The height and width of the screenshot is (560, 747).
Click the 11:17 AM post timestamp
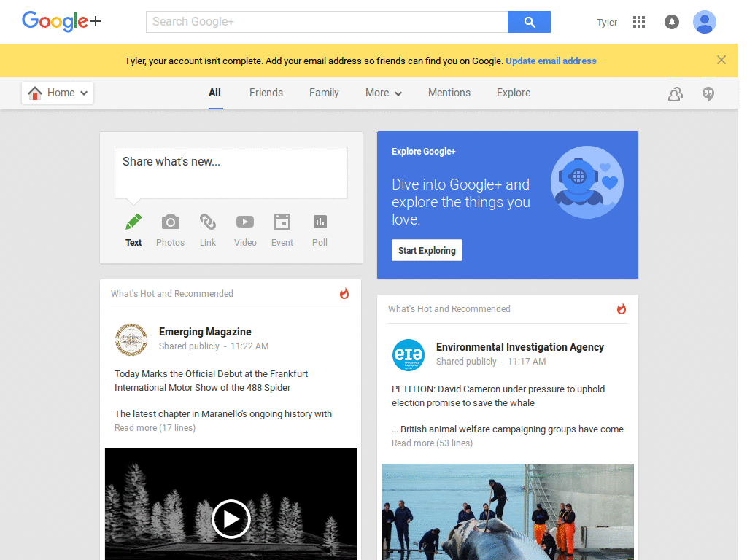(x=527, y=362)
